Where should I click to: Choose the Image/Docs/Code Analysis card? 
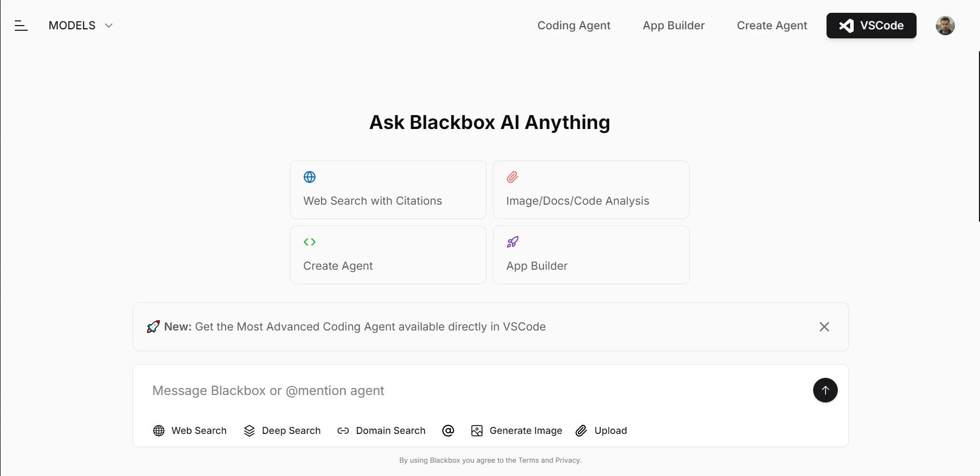[x=590, y=190]
